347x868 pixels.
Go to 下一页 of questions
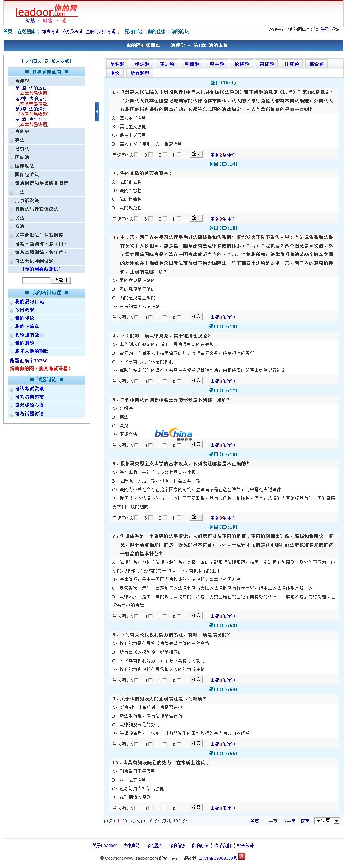[x=289, y=821]
